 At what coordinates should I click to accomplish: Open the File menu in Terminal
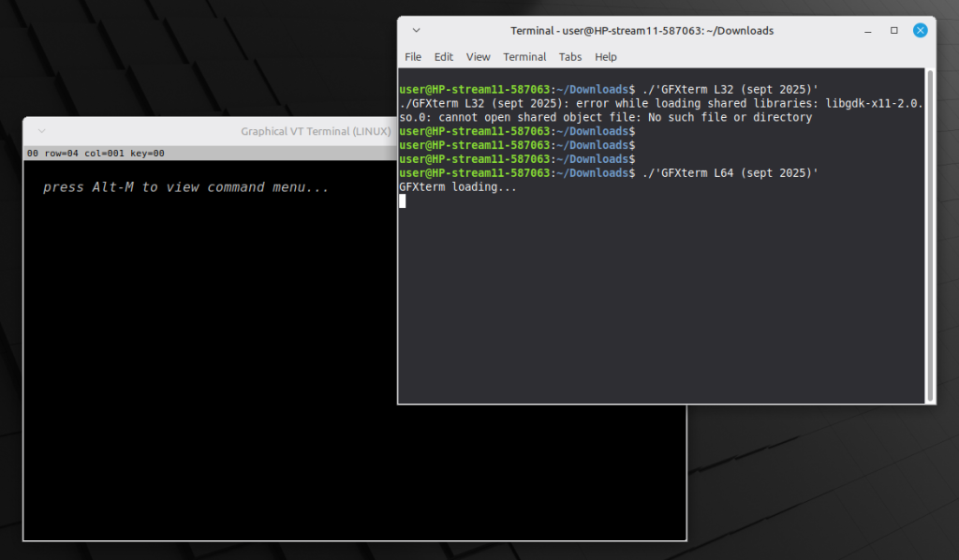pos(413,57)
